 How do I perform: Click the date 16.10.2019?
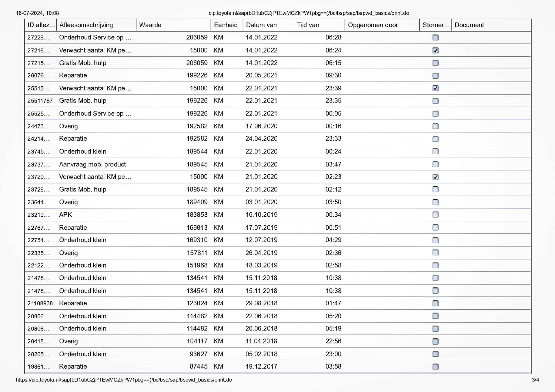coord(261,215)
